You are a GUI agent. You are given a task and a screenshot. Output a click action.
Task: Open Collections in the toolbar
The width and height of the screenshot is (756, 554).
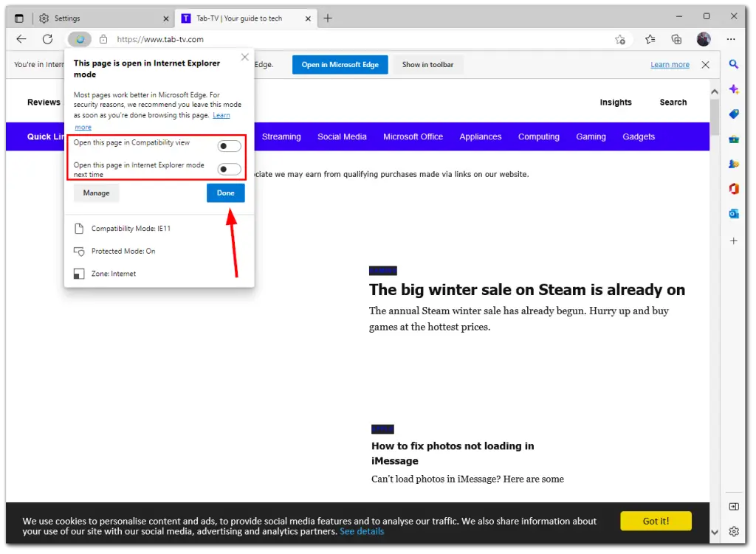click(676, 39)
